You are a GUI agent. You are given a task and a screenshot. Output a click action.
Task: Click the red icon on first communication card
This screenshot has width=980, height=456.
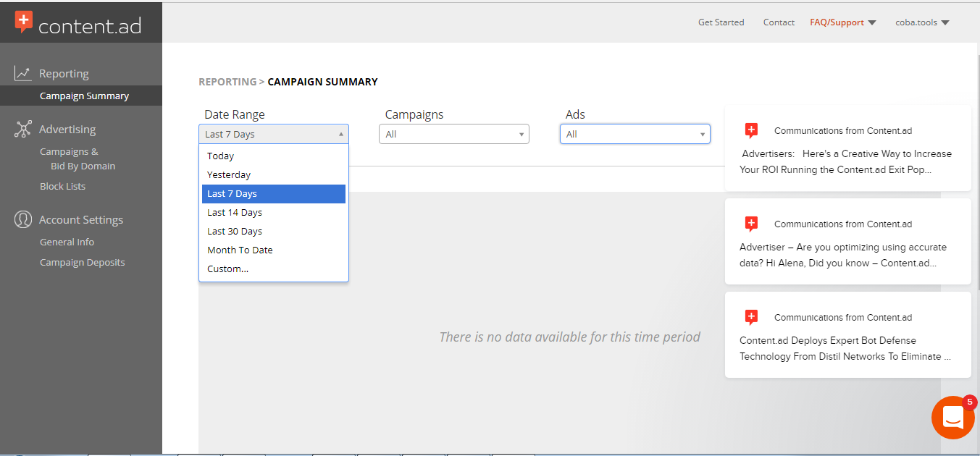tap(751, 131)
